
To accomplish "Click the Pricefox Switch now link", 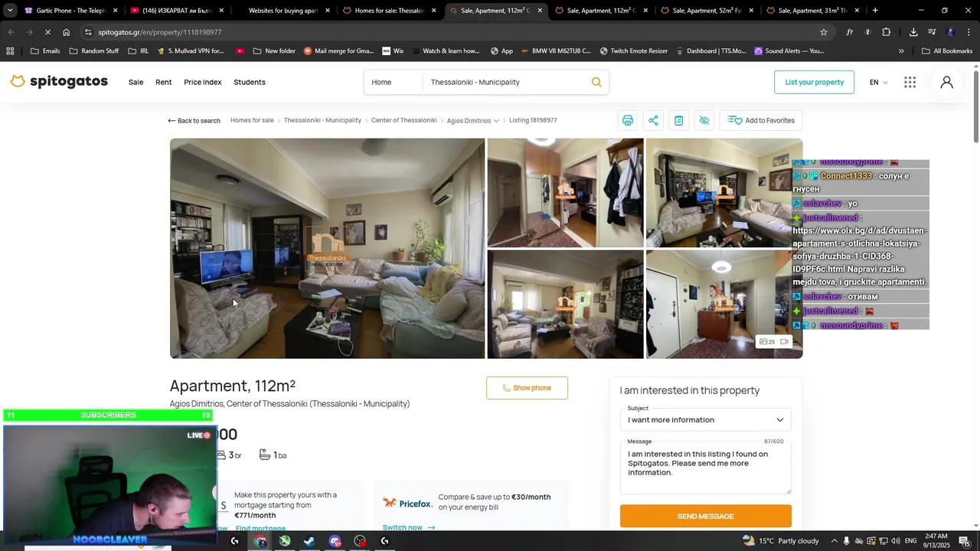I will [x=408, y=527].
